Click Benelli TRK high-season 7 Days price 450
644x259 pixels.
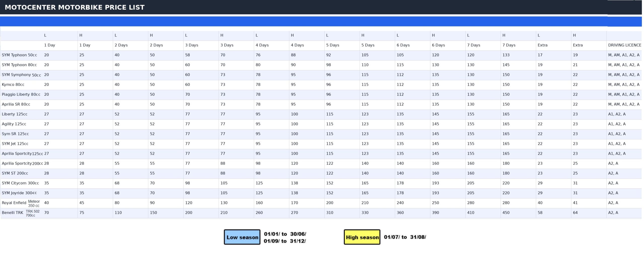click(506, 213)
